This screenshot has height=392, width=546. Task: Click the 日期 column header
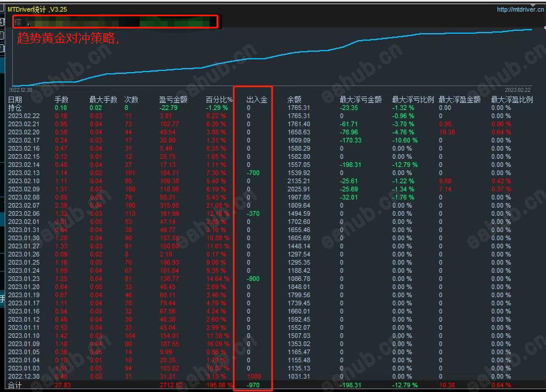[x=15, y=100]
